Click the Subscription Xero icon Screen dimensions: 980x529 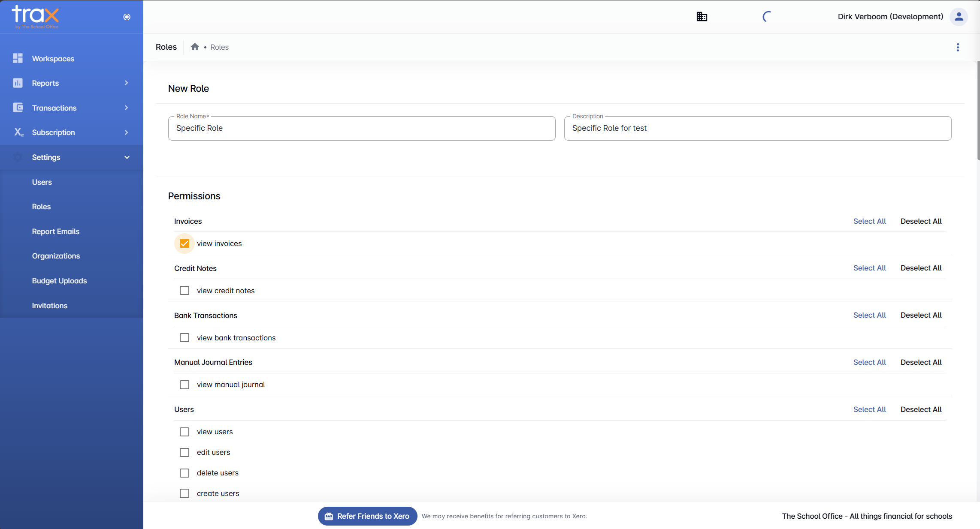(x=18, y=132)
